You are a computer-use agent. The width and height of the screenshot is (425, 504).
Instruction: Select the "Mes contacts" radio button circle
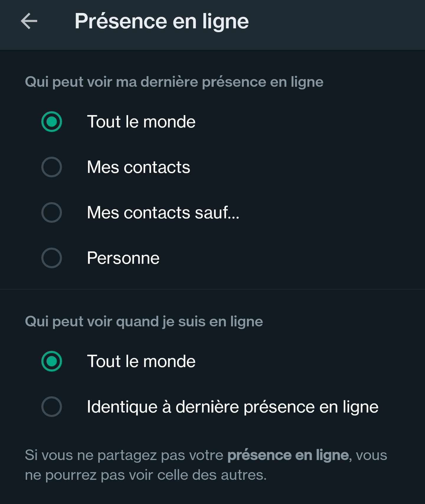coord(52,167)
